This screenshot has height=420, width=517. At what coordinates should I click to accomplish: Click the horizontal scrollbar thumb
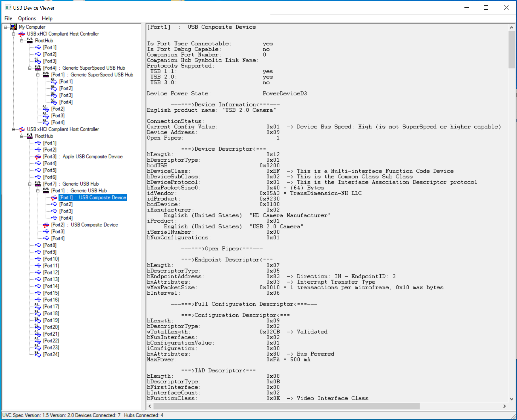click(x=286, y=406)
